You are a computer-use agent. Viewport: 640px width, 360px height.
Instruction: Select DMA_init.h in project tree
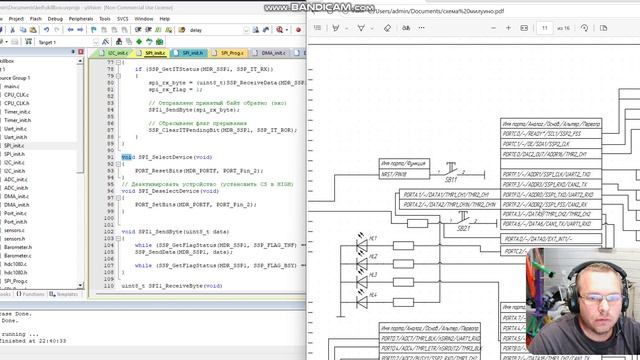pos(16,205)
